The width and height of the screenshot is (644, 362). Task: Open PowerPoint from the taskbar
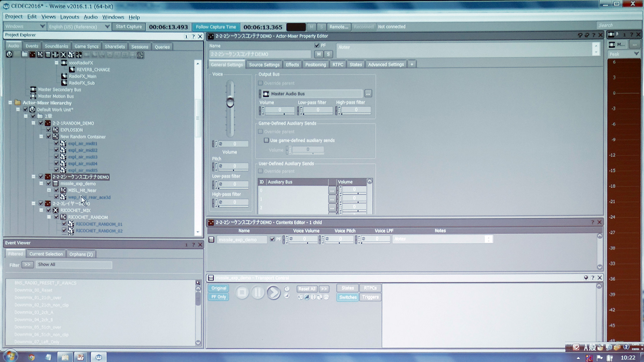pos(81,357)
